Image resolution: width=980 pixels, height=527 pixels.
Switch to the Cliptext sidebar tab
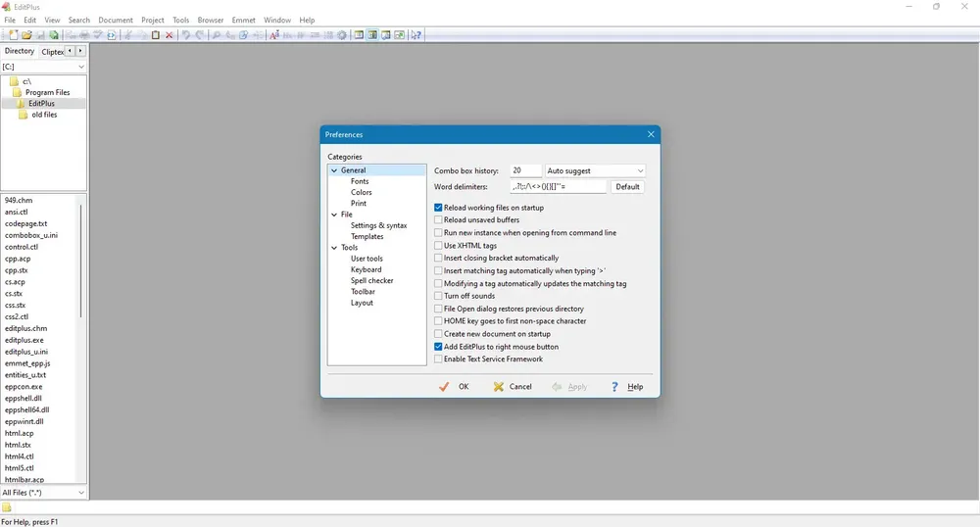(x=52, y=52)
